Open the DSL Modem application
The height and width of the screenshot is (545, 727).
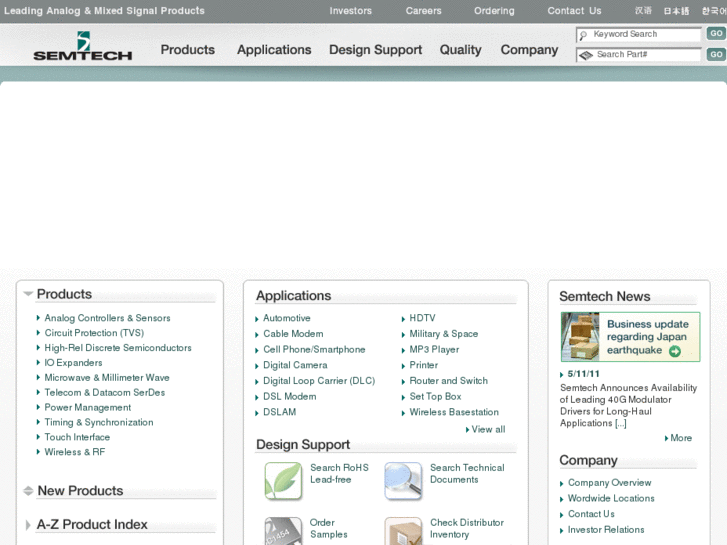click(x=289, y=397)
